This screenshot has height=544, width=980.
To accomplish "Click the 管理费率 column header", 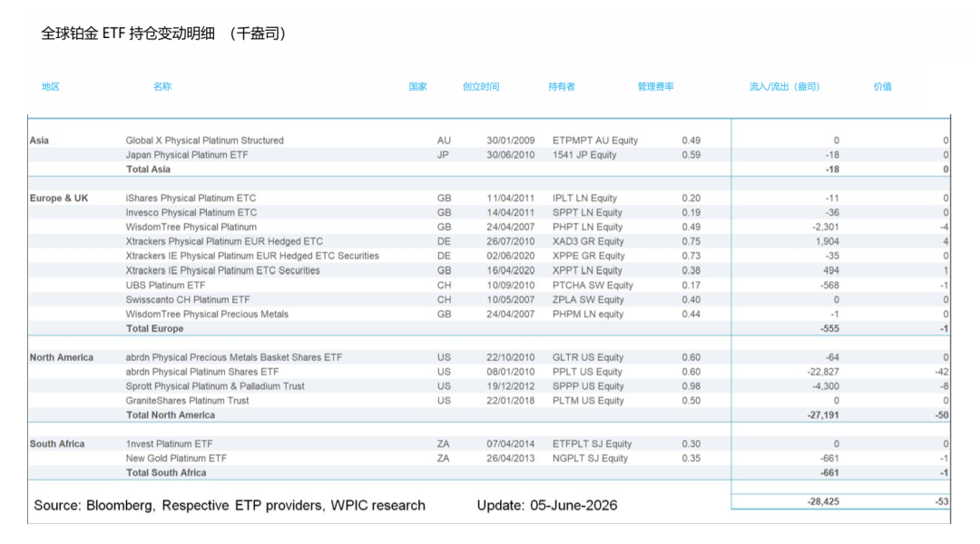I will (655, 87).
